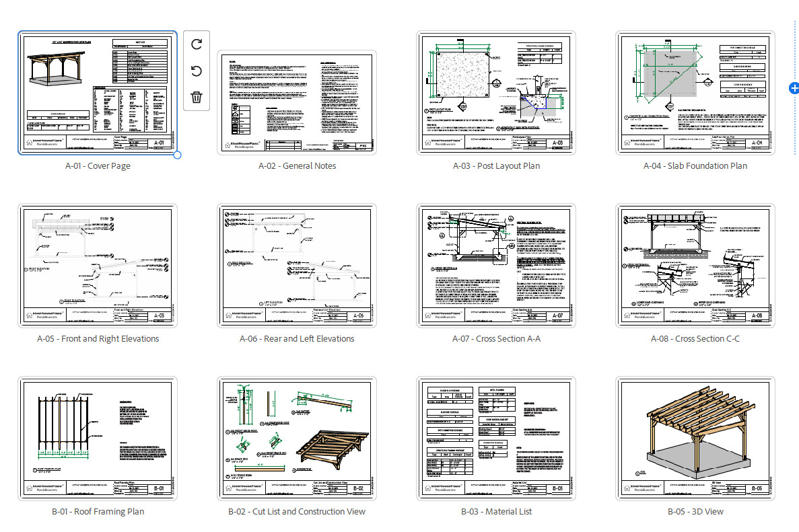
Task: Click the 'A-08 - Cross Section C-C' label
Action: [695, 338]
